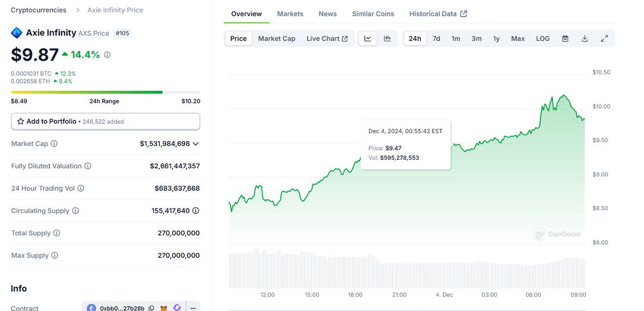
Task: Click 24 Hour Trading Vol info icon
Action: (x=81, y=188)
